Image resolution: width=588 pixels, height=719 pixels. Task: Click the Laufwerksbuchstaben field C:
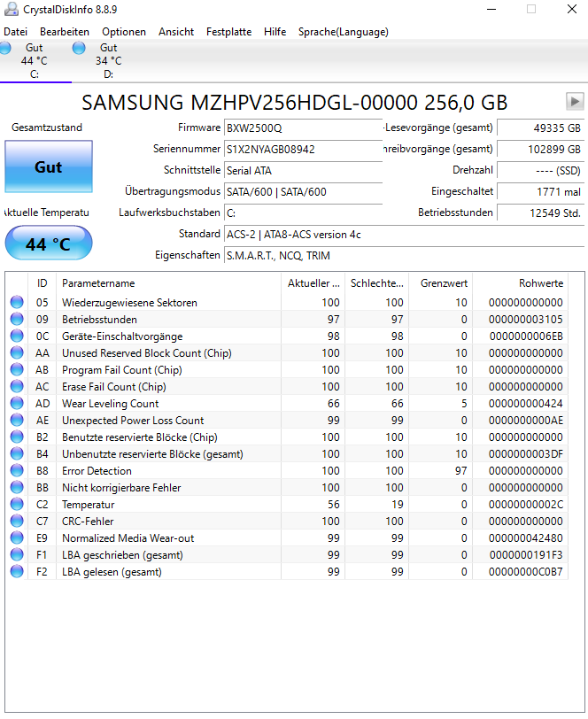coord(303,213)
